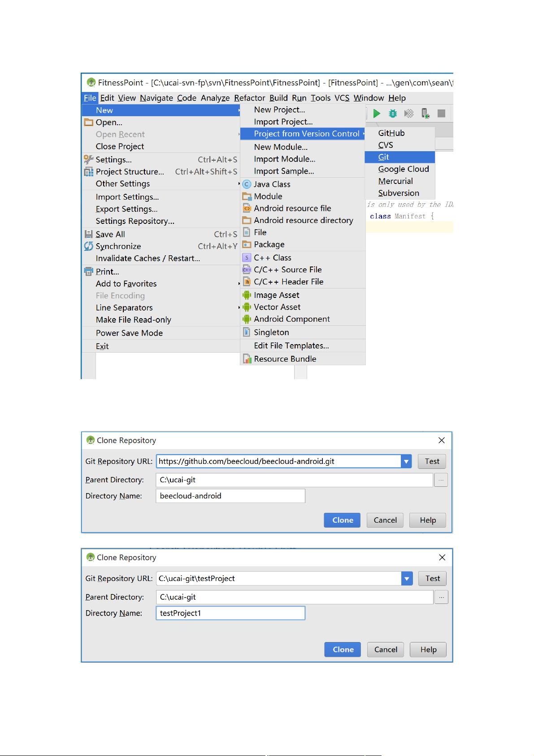Click Clone in the testProject1 dialog

click(343, 650)
